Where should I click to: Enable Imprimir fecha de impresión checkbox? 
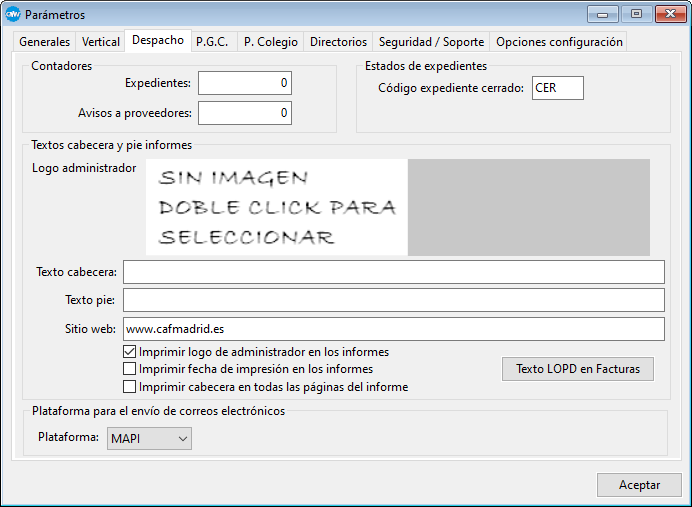click(129, 369)
